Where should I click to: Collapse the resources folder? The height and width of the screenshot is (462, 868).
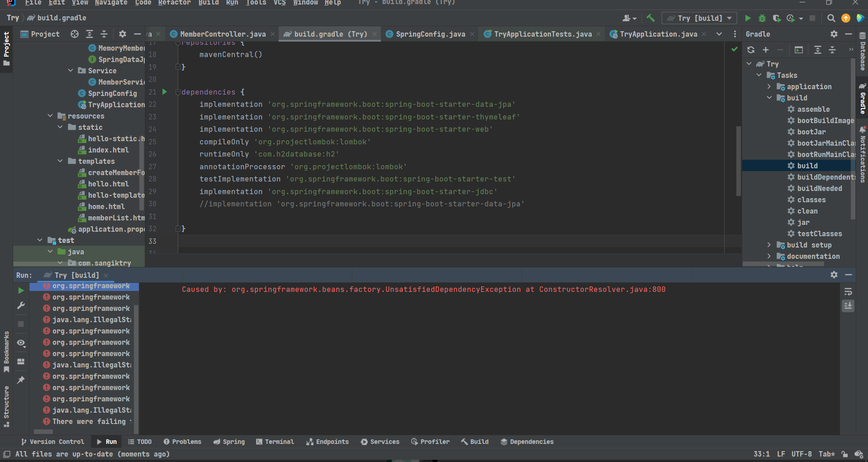[50, 116]
